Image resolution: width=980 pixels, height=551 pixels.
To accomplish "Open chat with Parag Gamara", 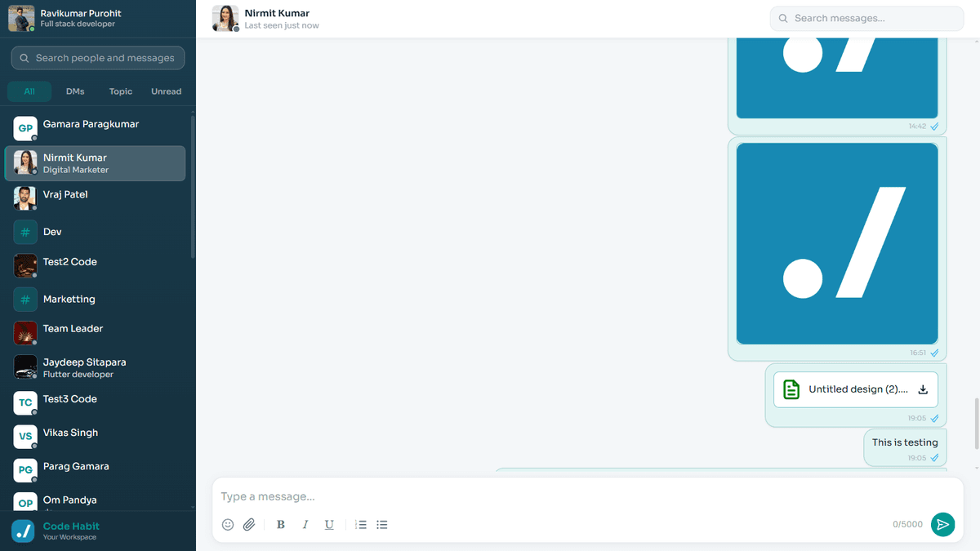I will [95, 470].
